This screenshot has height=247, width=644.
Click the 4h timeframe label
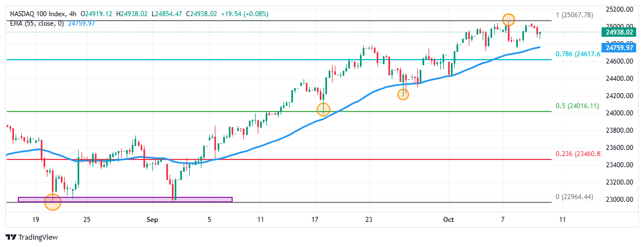click(73, 13)
